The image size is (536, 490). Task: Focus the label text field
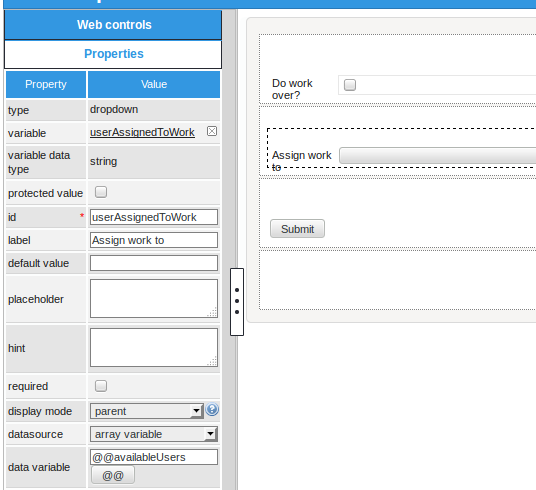(x=154, y=240)
